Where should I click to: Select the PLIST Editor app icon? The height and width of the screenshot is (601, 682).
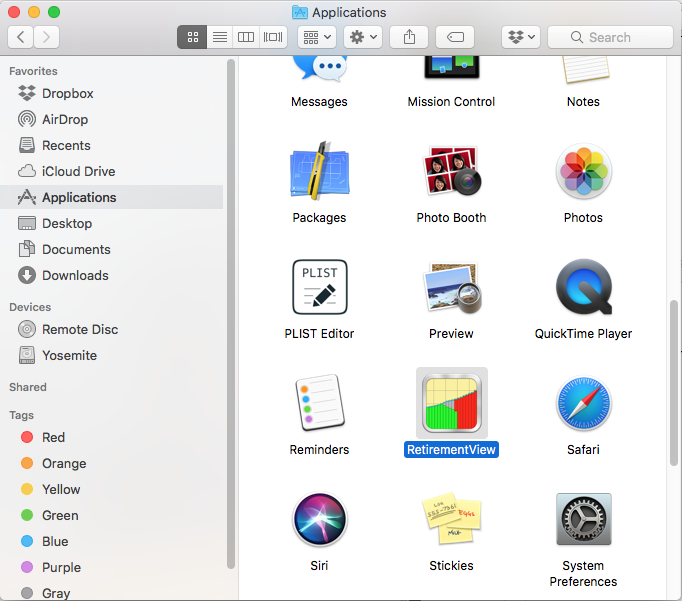[320, 287]
